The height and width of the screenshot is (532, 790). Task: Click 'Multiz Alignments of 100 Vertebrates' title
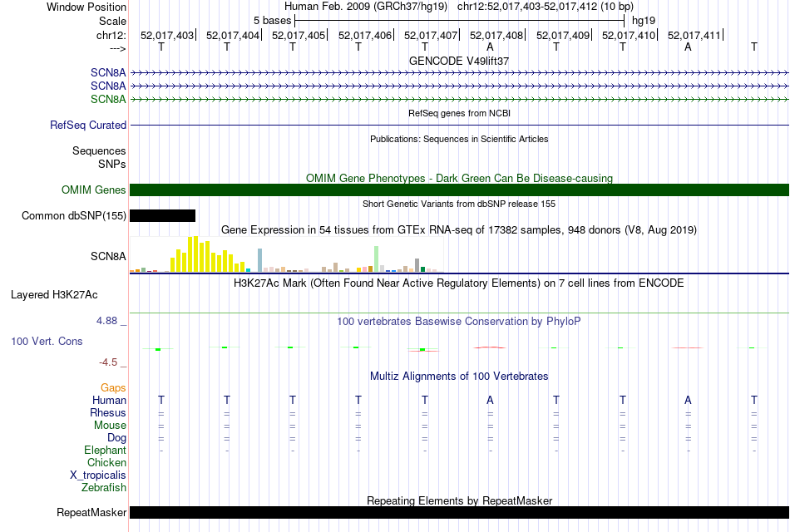459,376
